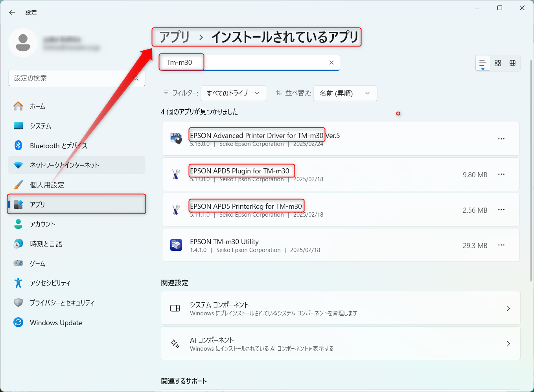Screen dimensions: 534x392
Task: Open more options for EPSON APD5 PrinterReg
Action: point(501,210)
